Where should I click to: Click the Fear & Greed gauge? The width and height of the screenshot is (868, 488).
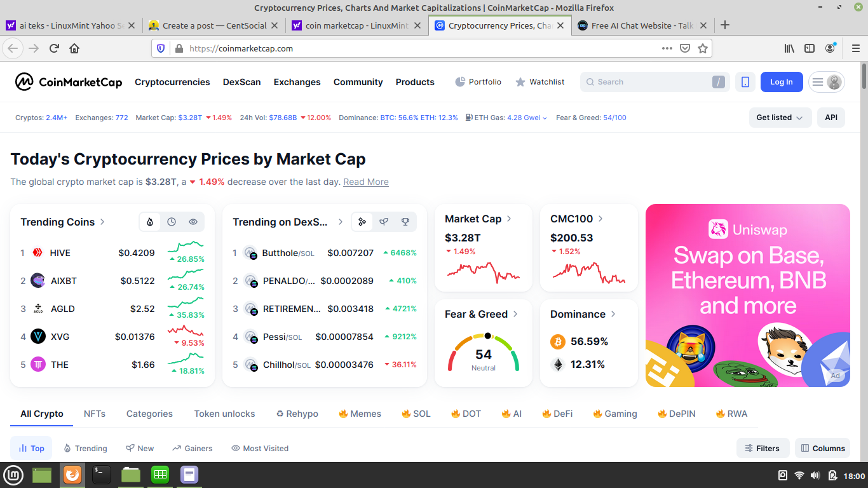(x=484, y=353)
